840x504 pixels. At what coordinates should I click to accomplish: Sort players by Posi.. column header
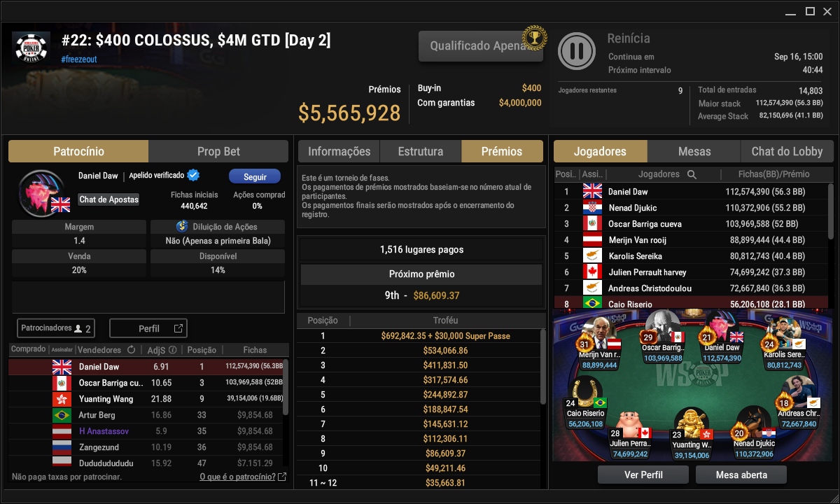pos(566,174)
